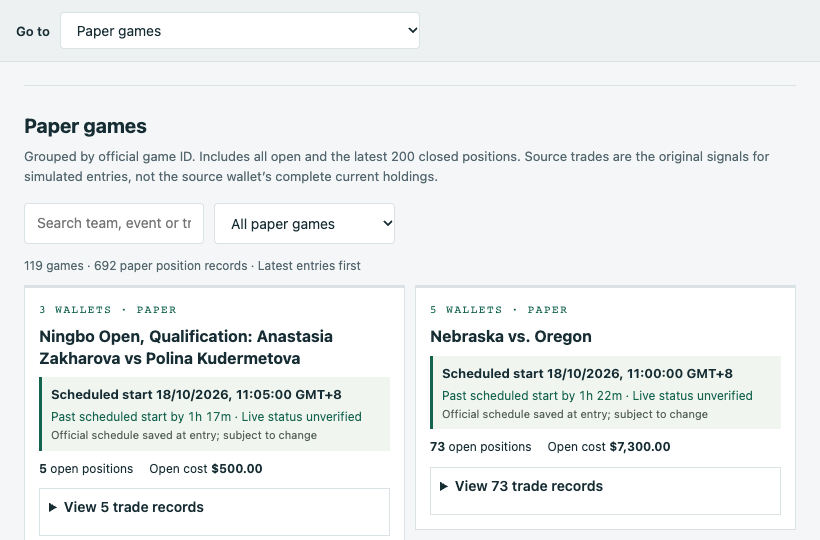Click the 5 WALLETS · PAPER label

coord(498,309)
